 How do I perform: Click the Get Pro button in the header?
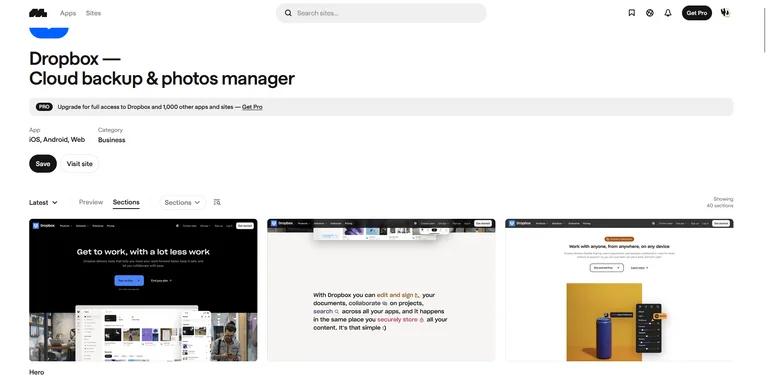point(697,13)
